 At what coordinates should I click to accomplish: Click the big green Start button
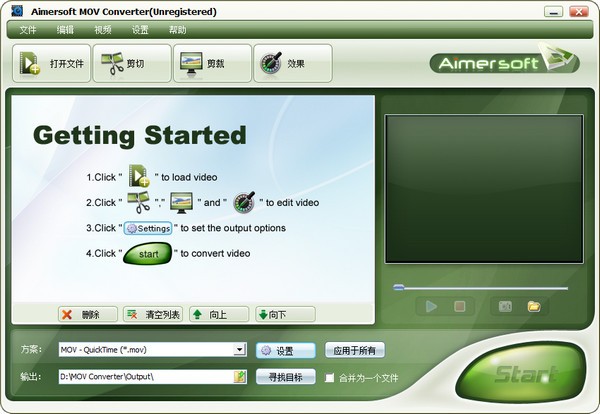coord(522,372)
